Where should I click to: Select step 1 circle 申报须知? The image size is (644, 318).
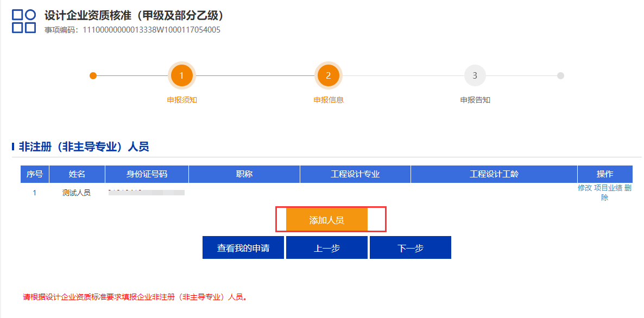pyautogui.click(x=181, y=75)
